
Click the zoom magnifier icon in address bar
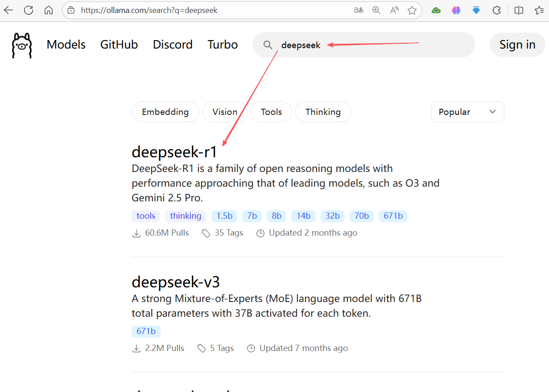pyautogui.click(x=376, y=10)
